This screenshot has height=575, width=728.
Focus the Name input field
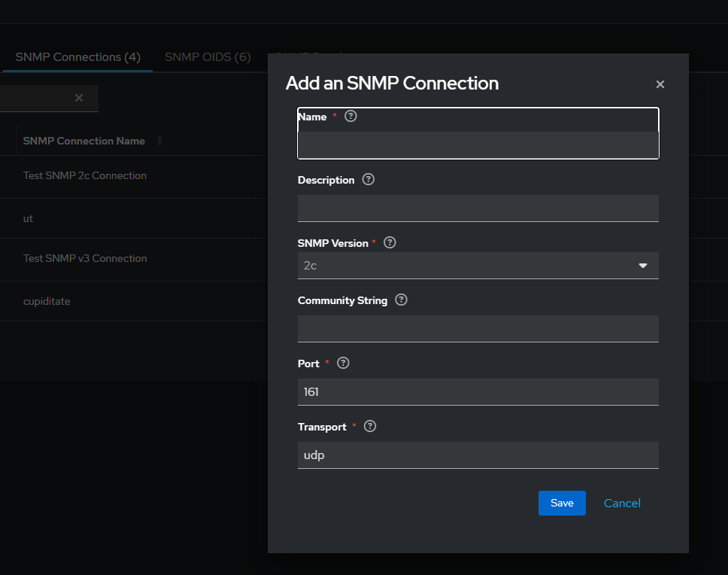[478, 145]
